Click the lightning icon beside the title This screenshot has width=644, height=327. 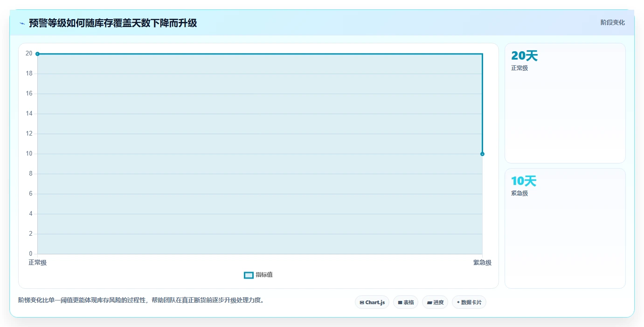22,23
